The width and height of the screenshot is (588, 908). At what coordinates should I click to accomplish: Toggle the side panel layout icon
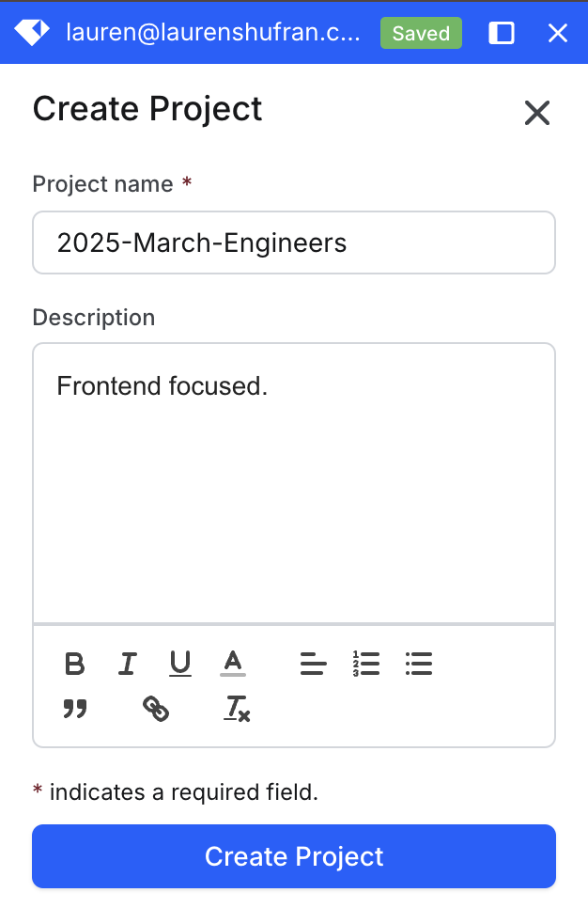point(502,33)
